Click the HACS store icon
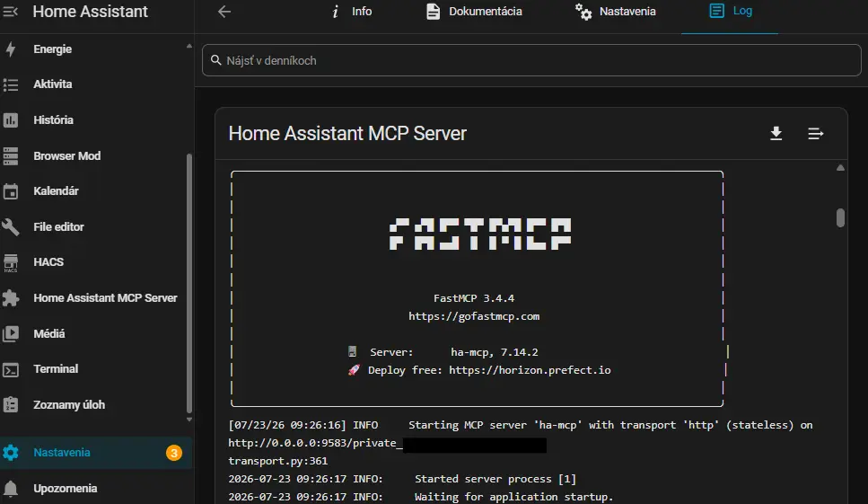This screenshot has width=868, height=504. [x=11, y=262]
